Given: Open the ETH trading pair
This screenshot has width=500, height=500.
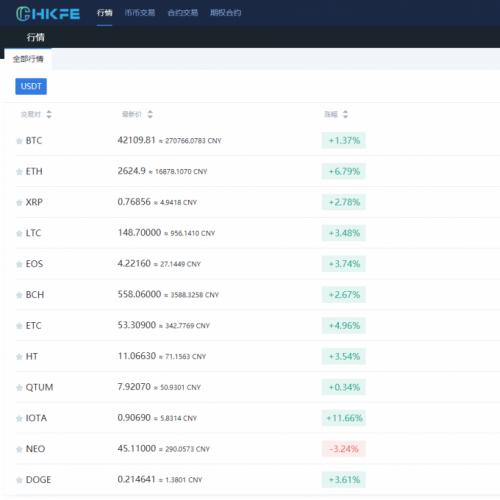Looking at the screenshot, I should pyautogui.click(x=34, y=171).
